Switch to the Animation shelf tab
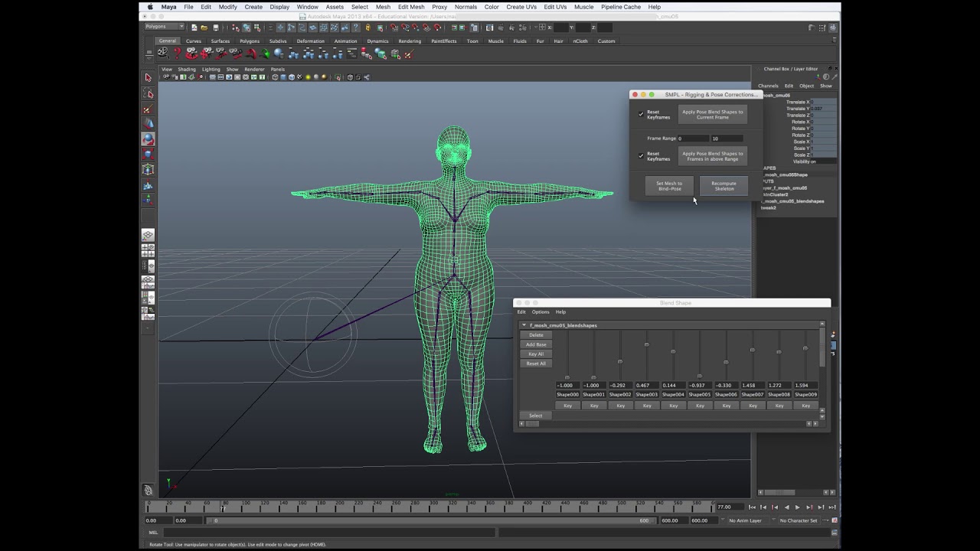The height and width of the screenshot is (551, 980). point(345,41)
